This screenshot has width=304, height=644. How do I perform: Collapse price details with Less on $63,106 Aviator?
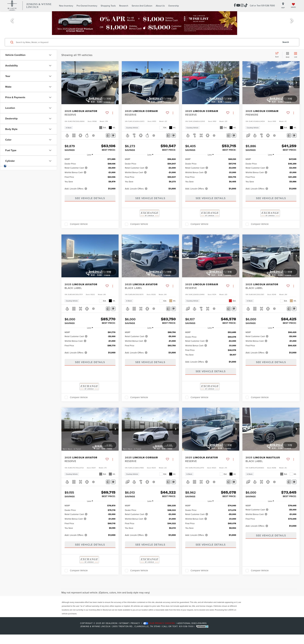90,155
